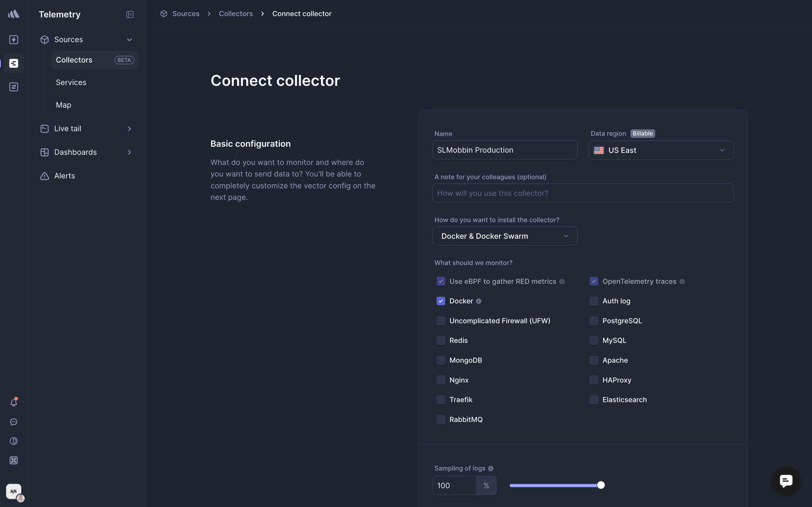This screenshot has width=812, height=507.
Task: Enable the PostgreSQL checkbox
Action: [594, 321]
